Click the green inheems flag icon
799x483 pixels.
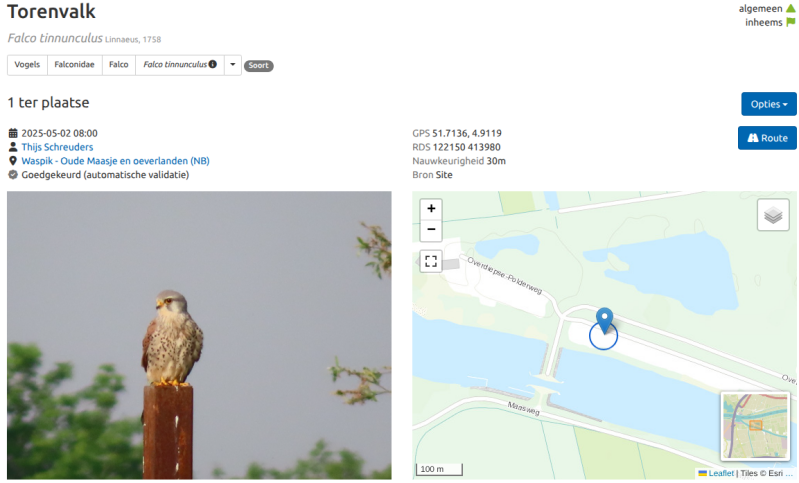tap(790, 22)
